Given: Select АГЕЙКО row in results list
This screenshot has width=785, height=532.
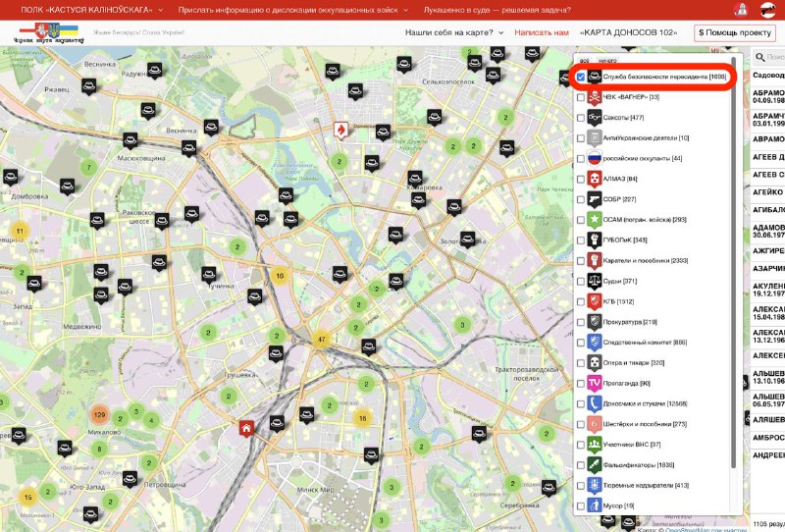Looking at the screenshot, I should (768, 192).
